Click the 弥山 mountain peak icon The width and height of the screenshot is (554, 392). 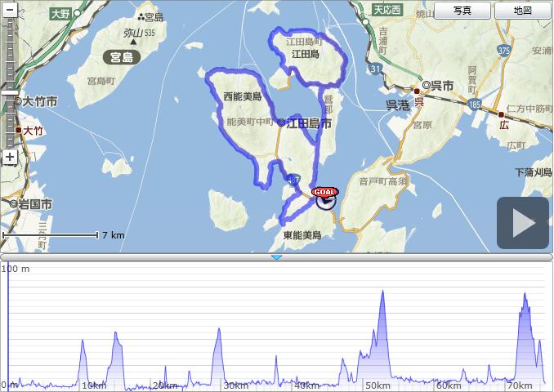tap(131, 42)
